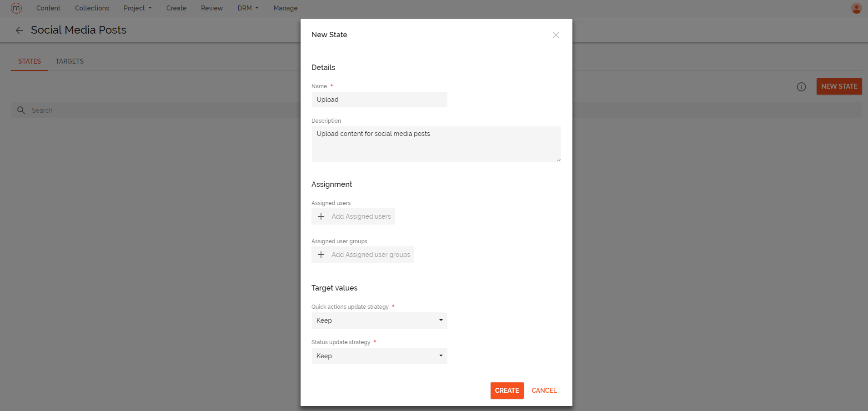The width and height of the screenshot is (868, 411).
Task: Click Add Assigned users button
Action: [x=353, y=216]
